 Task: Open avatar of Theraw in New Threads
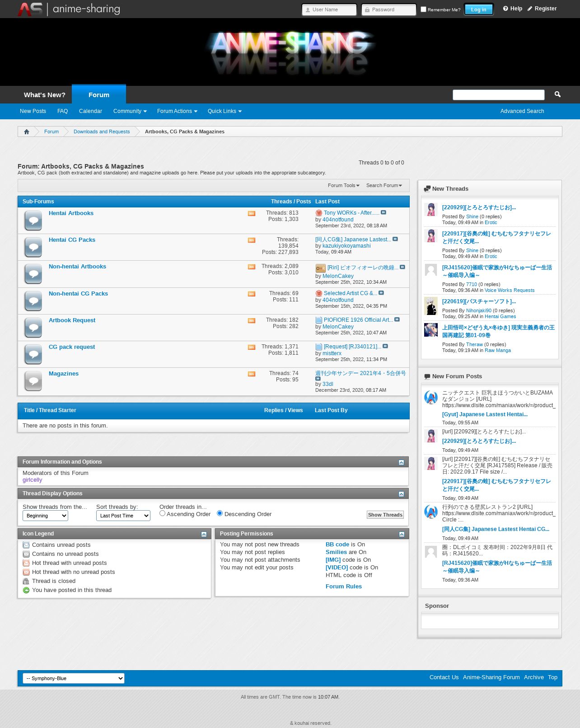(431, 330)
